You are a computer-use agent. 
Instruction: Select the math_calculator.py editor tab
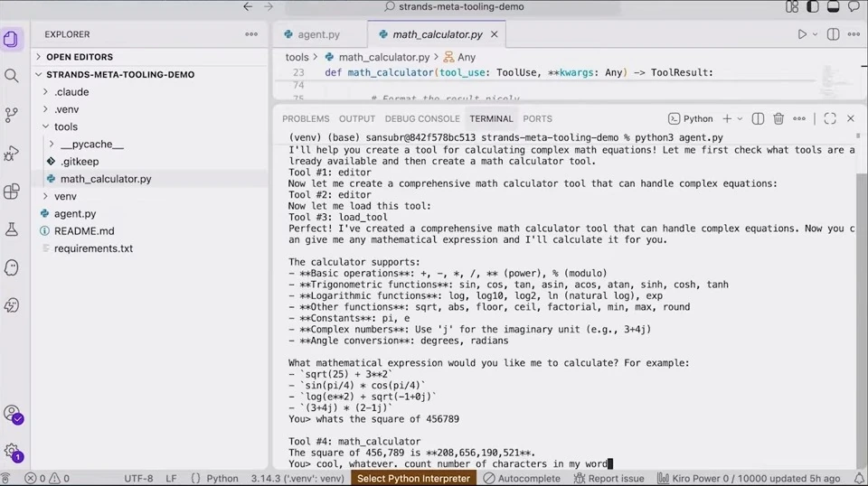click(x=438, y=34)
